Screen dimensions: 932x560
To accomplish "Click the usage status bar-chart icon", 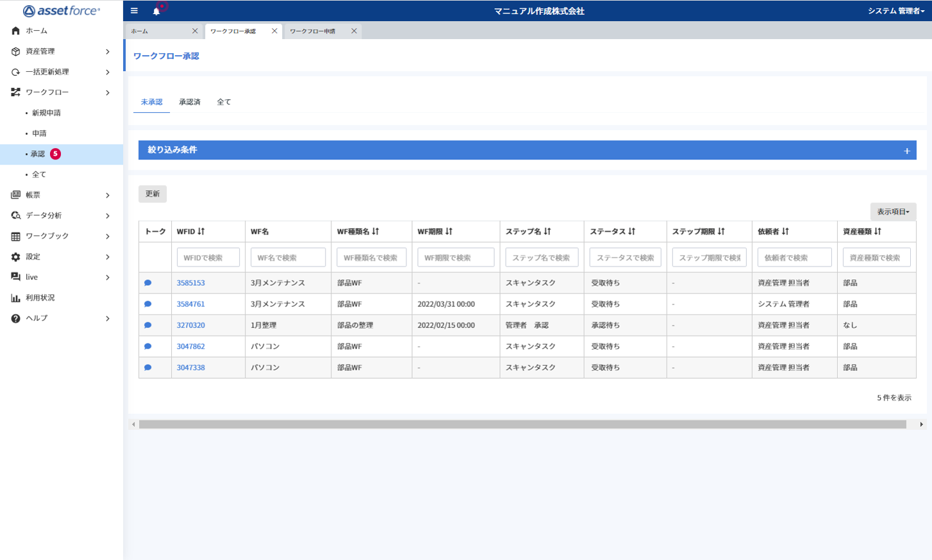I will click(x=15, y=297).
